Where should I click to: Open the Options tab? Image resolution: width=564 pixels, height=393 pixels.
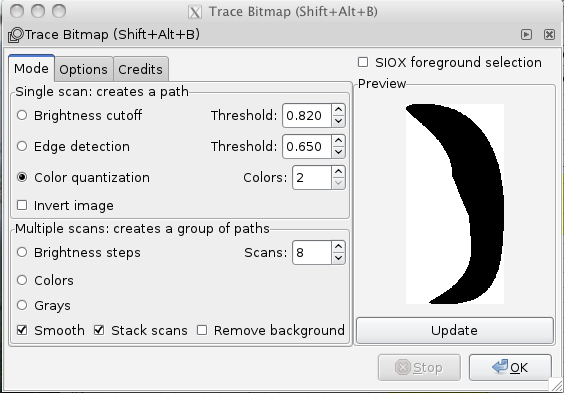tap(83, 69)
